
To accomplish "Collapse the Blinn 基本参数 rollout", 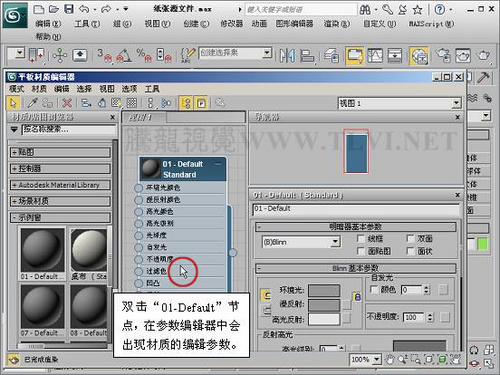I will (355, 268).
